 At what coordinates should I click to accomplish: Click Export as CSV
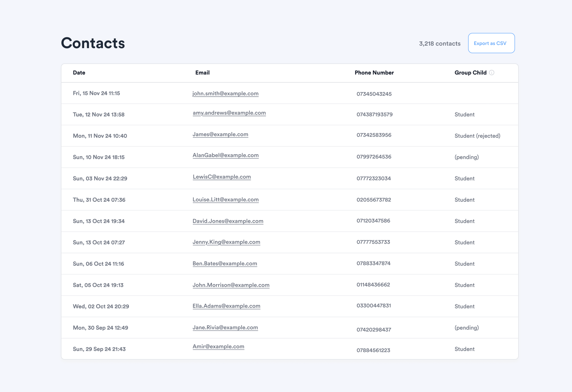coord(491,43)
